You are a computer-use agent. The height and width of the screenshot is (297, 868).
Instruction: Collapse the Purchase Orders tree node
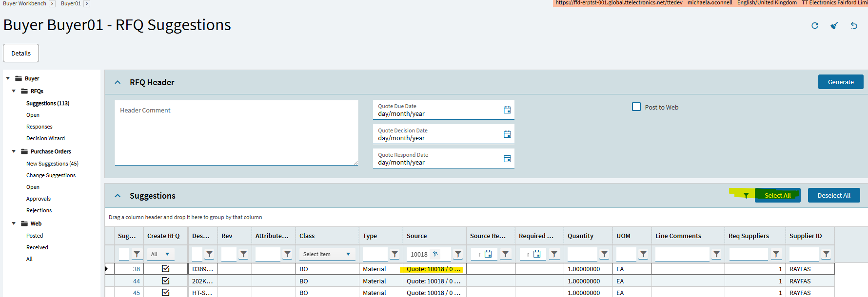[x=14, y=151]
